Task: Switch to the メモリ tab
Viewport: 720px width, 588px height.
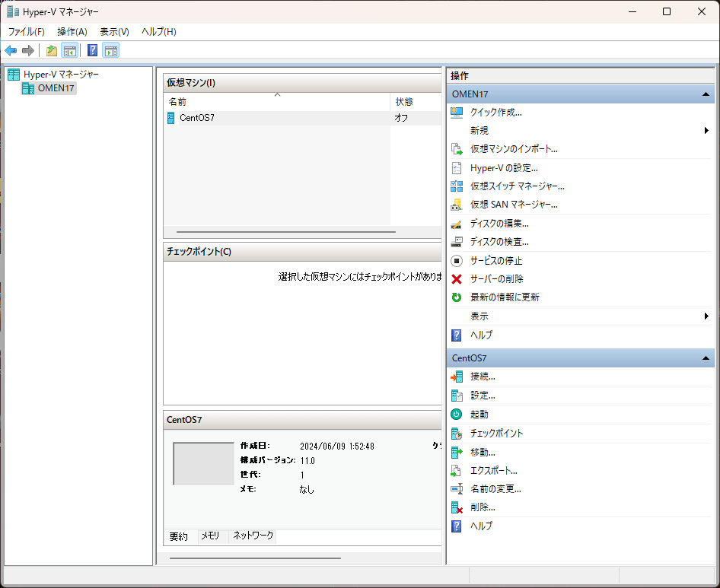Action: coord(210,536)
